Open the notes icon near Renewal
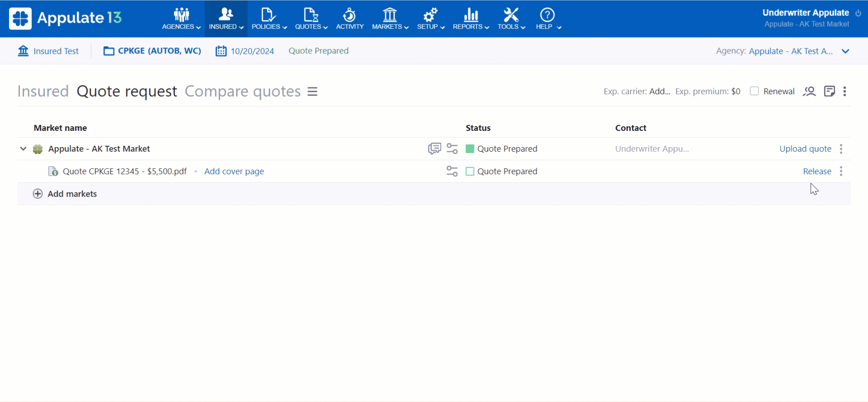 pyautogui.click(x=829, y=91)
